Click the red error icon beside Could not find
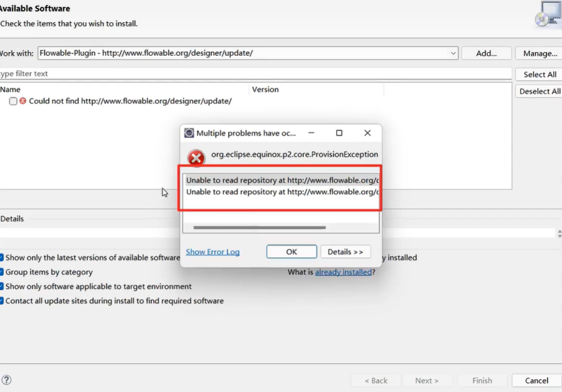 pos(23,101)
